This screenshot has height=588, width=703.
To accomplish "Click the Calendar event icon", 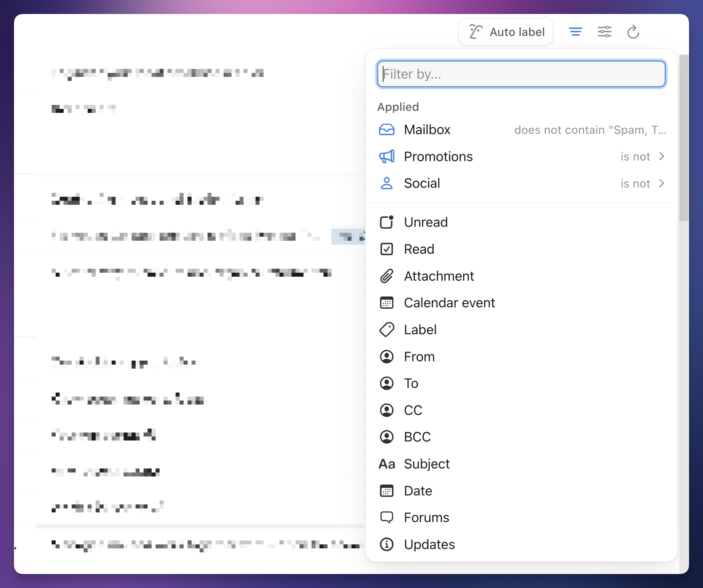I will coord(386,303).
